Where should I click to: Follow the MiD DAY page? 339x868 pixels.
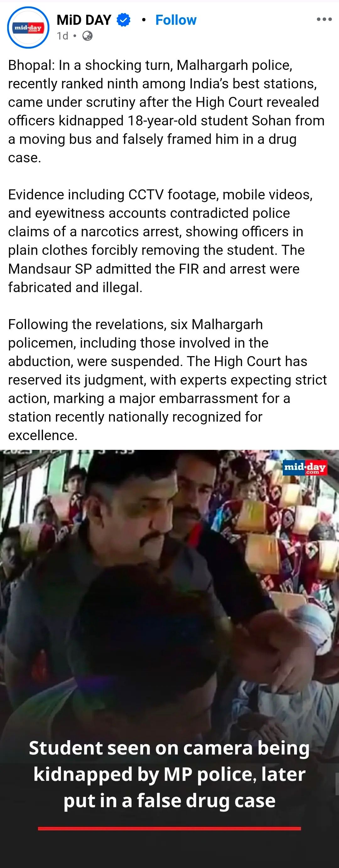click(176, 20)
